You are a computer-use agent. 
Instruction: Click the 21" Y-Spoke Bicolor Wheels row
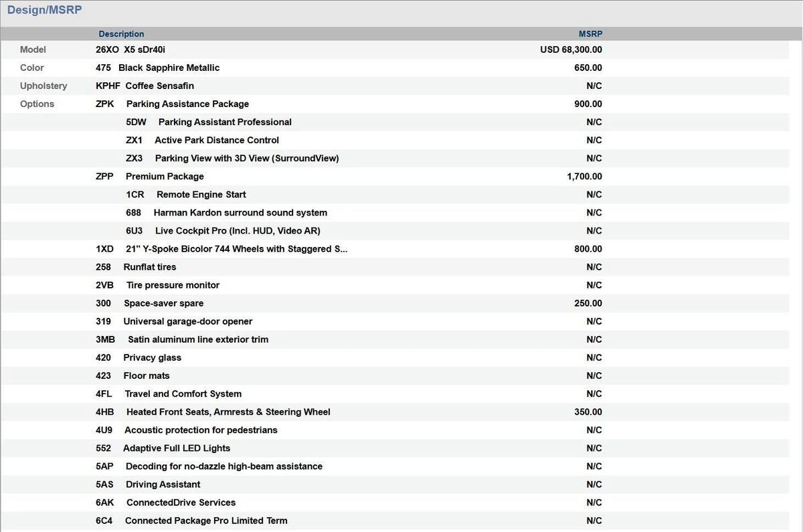point(237,249)
